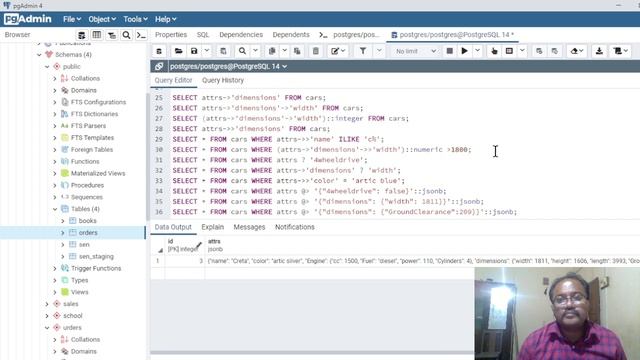Click line 30 in query editor
This screenshot has width=640, height=360.
(x=322, y=150)
